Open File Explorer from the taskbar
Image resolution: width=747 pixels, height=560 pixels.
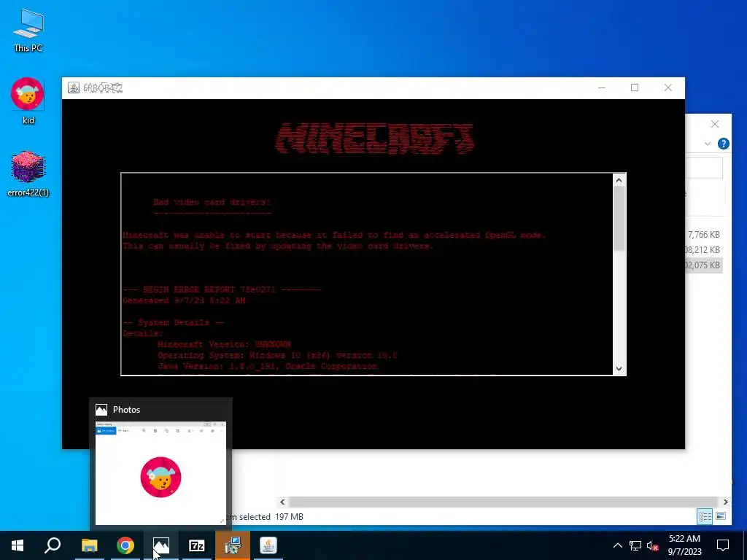(89, 545)
